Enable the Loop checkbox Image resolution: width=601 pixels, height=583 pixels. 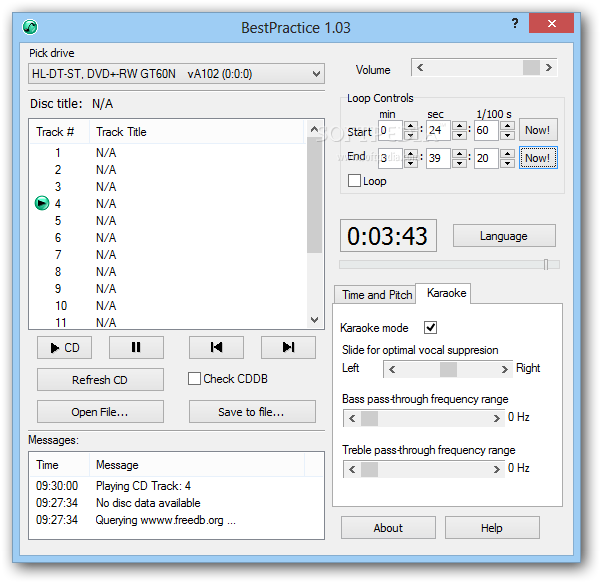coord(354,181)
